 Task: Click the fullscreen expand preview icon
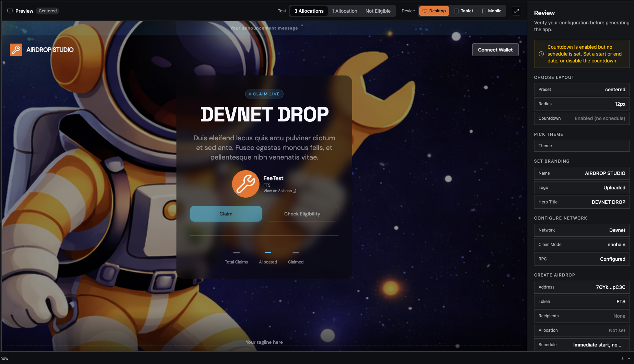tap(516, 11)
